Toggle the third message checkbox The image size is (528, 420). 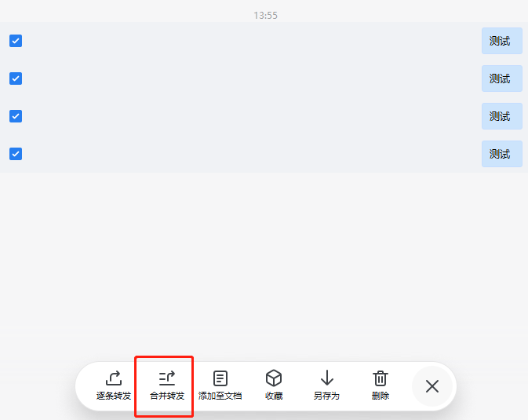pyautogui.click(x=16, y=116)
